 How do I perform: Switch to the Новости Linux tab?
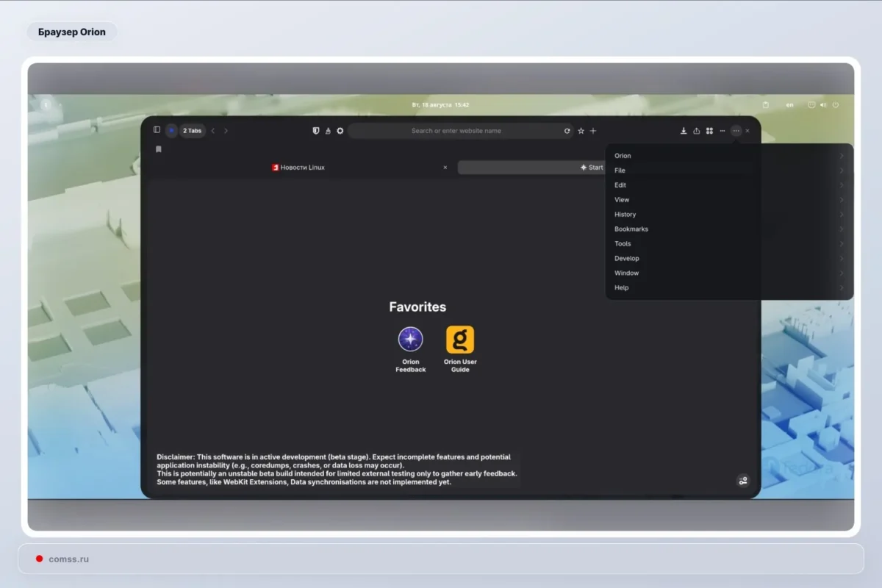(x=298, y=168)
